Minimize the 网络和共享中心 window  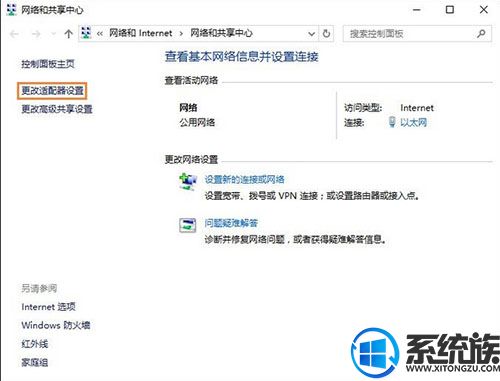(417, 10)
